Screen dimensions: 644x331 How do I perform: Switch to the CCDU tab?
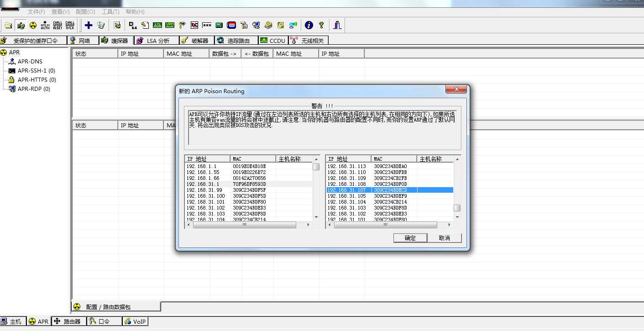(x=273, y=41)
